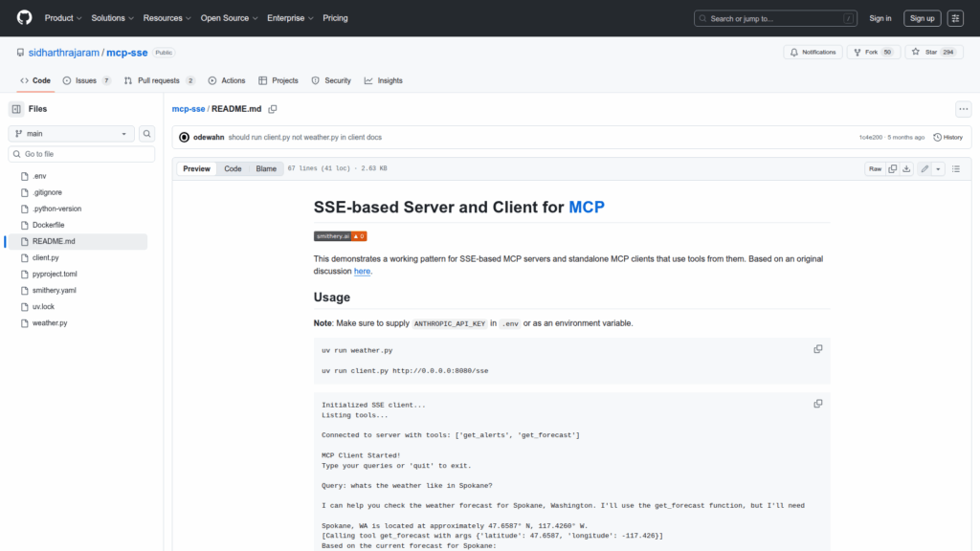The width and height of the screenshot is (980, 551).
Task: Open the History link
Action: click(947, 138)
